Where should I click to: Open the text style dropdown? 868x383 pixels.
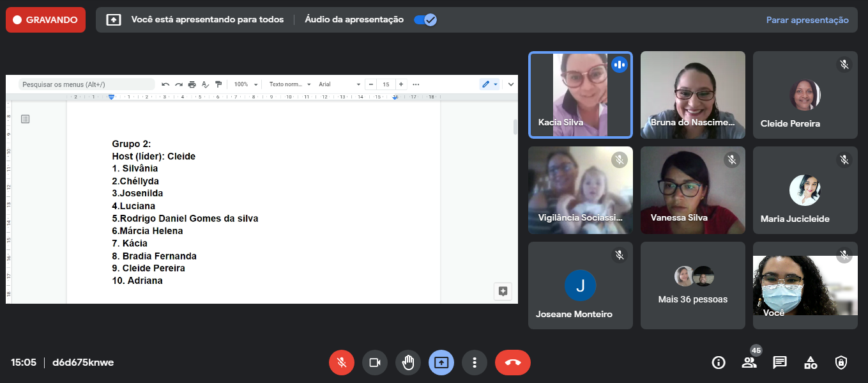[290, 84]
